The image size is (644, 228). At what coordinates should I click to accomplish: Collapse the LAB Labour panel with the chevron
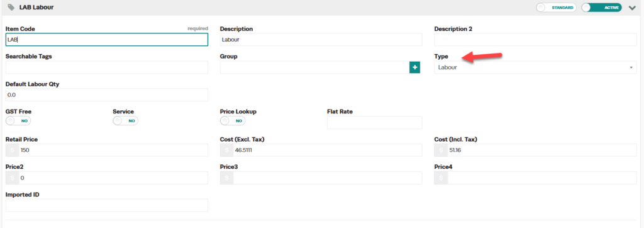coord(632,8)
